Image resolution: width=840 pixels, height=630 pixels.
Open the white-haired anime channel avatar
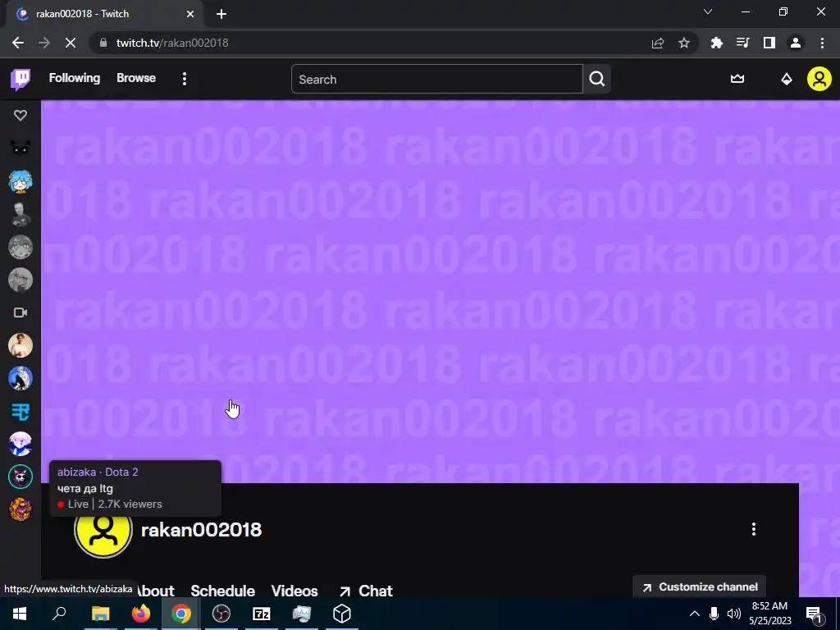point(21,444)
